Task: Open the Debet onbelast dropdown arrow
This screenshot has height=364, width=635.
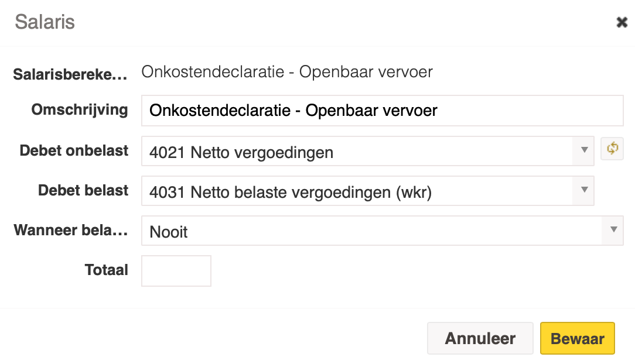Action: point(583,151)
